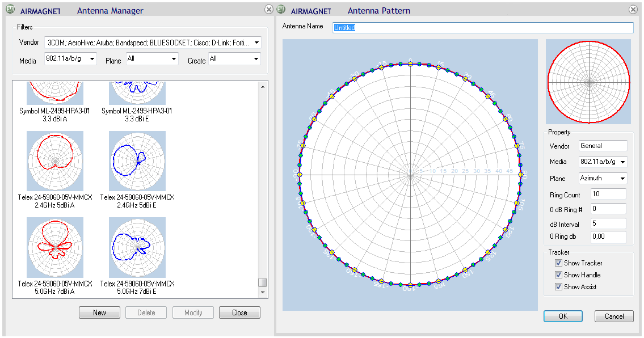Viewport: 644px width, 338px height.
Task: Select Telex 5.0GHz 7dBi A antenna thumbnail
Action: pyautogui.click(x=55, y=247)
